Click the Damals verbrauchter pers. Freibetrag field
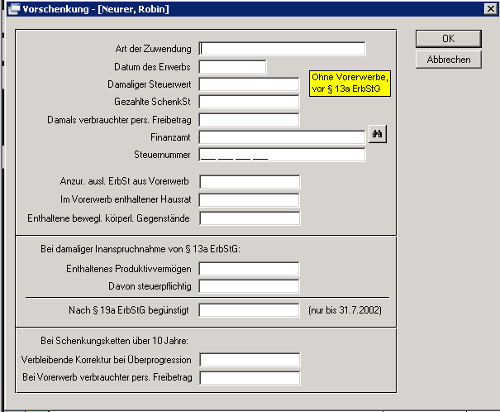This screenshot has width=500, height=412. [249, 120]
